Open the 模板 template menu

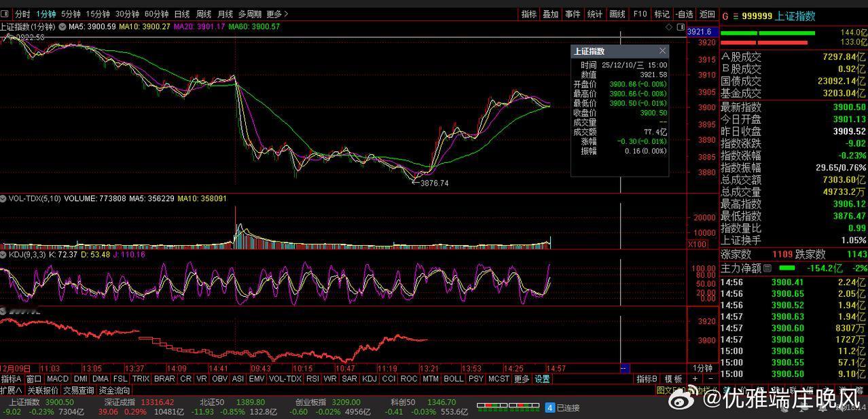673,379
